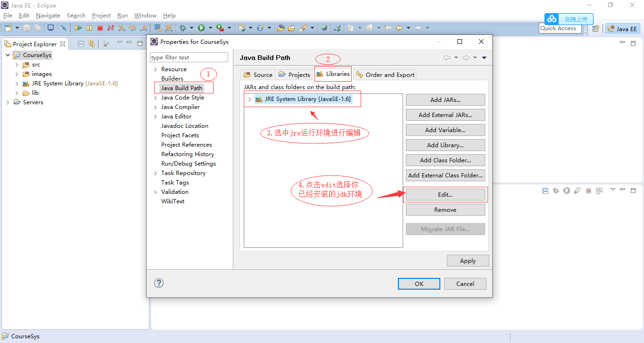The height and width of the screenshot is (343, 644).
Task: Click the Run Last Tool icon
Action: tap(220, 28)
